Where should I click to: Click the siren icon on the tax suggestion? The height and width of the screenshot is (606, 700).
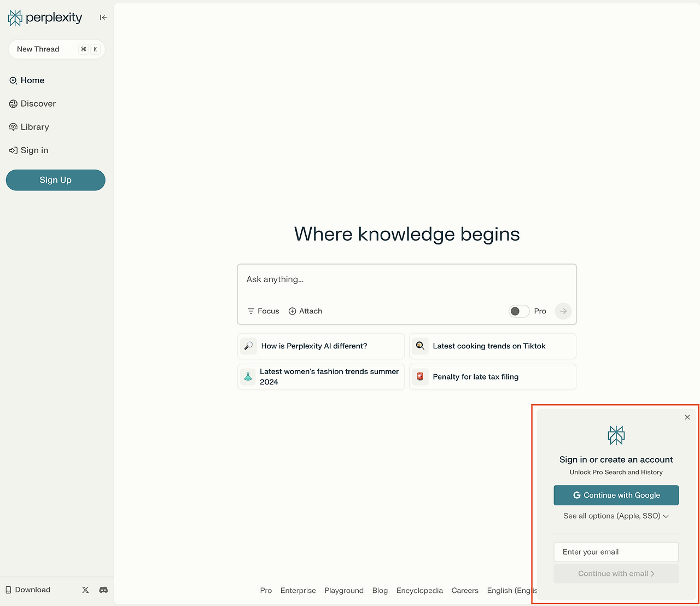pyautogui.click(x=420, y=377)
